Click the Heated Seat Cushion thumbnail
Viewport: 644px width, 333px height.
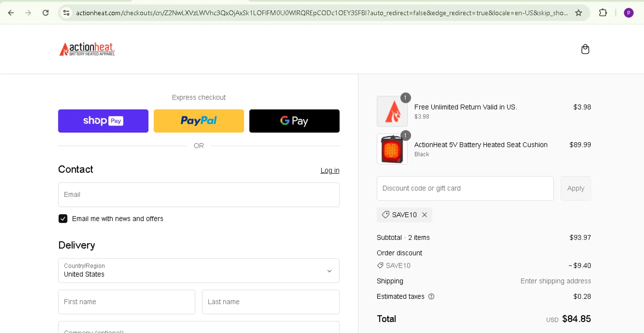[392, 149]
